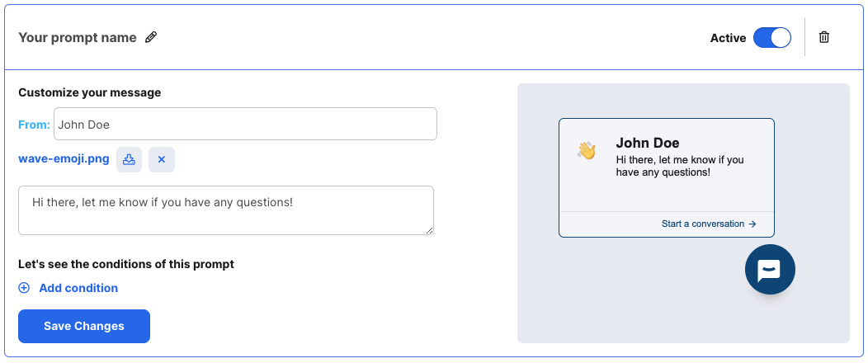Click the arrow after Start a conversation
The width and height of the screenshot is (868, 363).
(752, 224)
